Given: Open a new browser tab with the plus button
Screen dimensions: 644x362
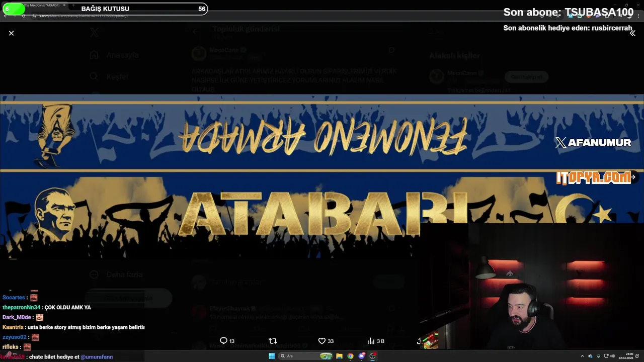Looking at the screenshot, I should (x=74, y=5).
